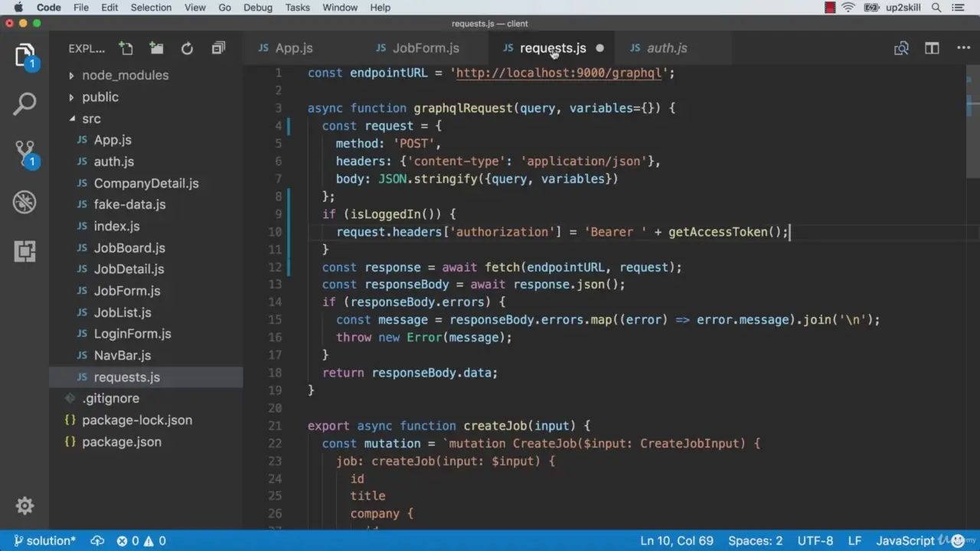Image resolution: width=980 pixels, height=551 pixels.
Task: Collapse all folders in Explorer
Action: (218, 48)
